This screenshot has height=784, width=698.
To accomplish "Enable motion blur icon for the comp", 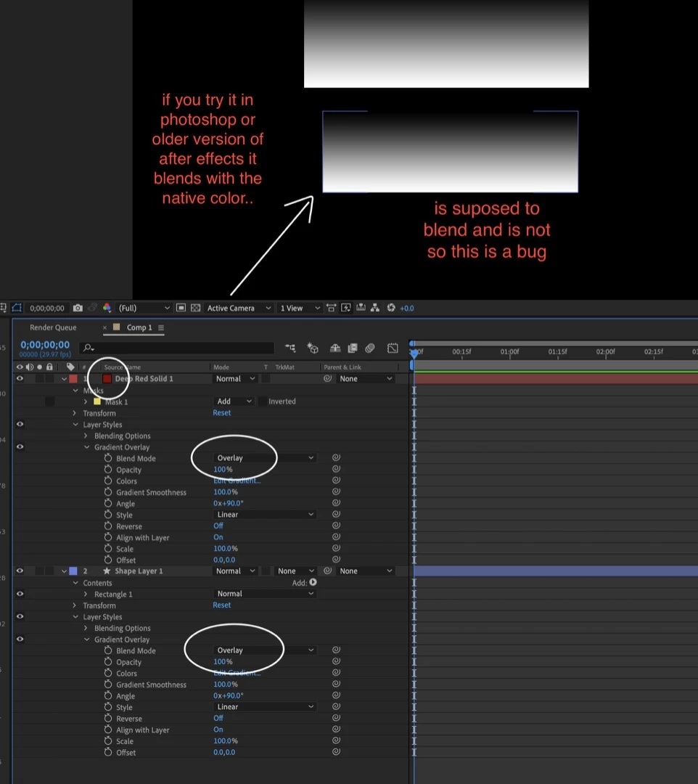I will 370,348.
